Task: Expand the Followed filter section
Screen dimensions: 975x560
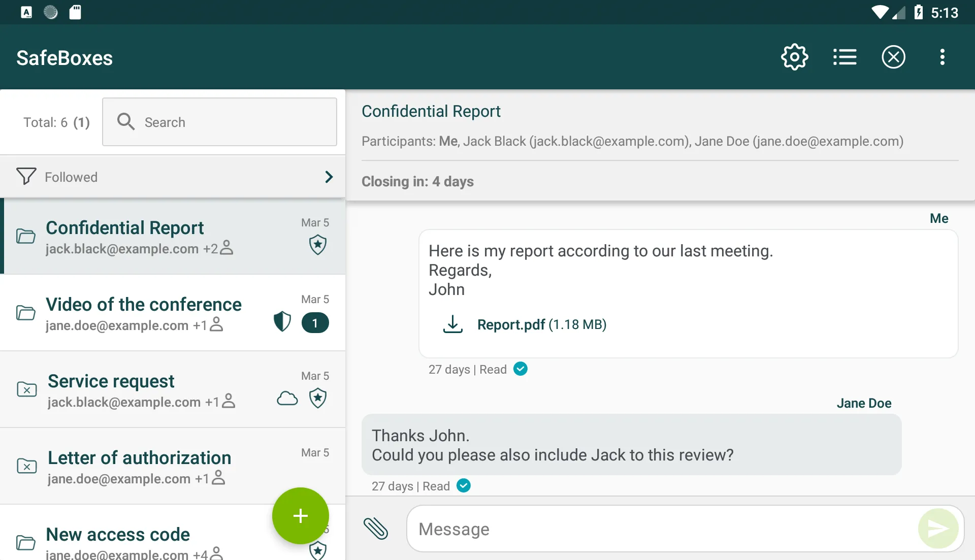Action: [328, 177]
